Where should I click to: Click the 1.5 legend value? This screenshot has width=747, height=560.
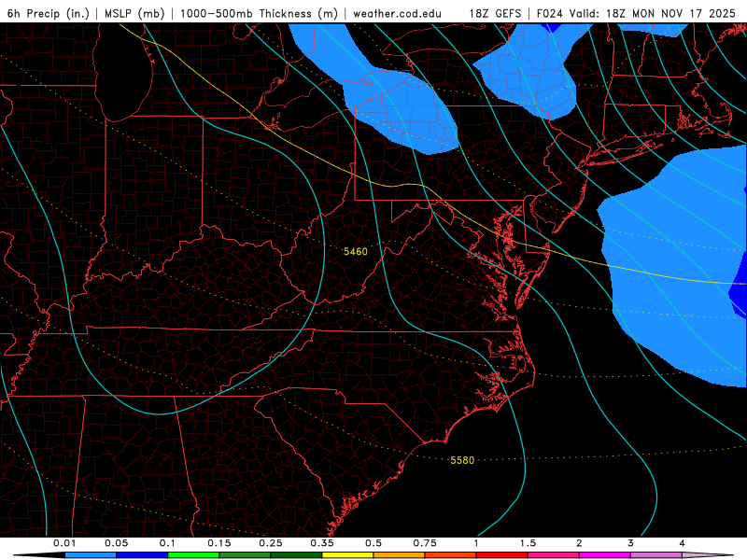pyautogui.click(x=528, y=543)
